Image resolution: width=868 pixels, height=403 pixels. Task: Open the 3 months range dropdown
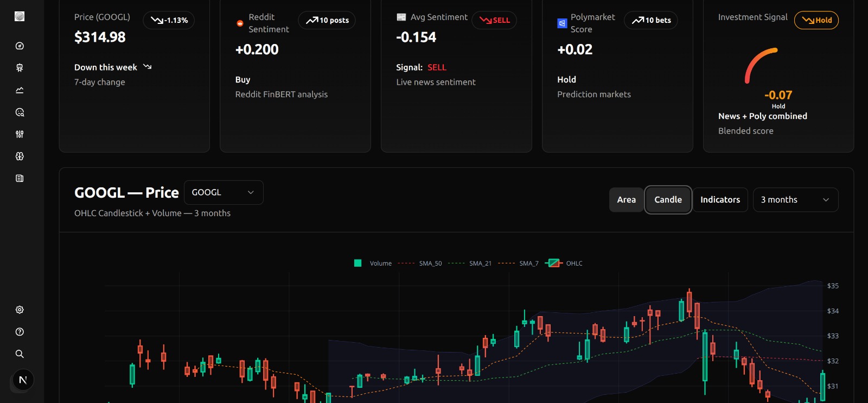click(795, 200)
